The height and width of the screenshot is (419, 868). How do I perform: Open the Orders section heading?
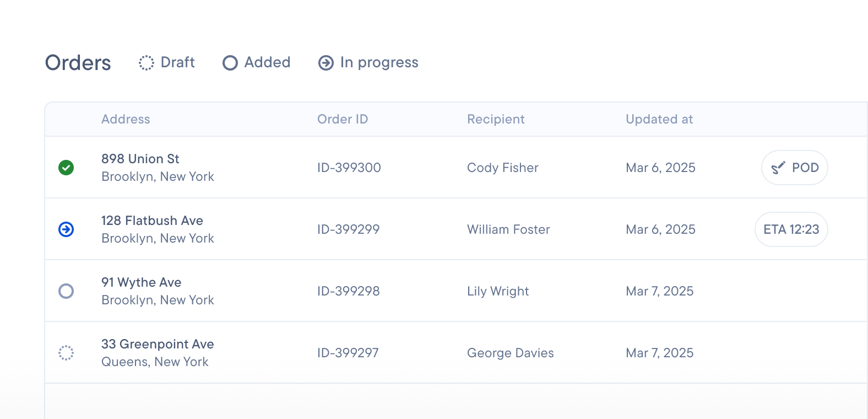(77, 63)
